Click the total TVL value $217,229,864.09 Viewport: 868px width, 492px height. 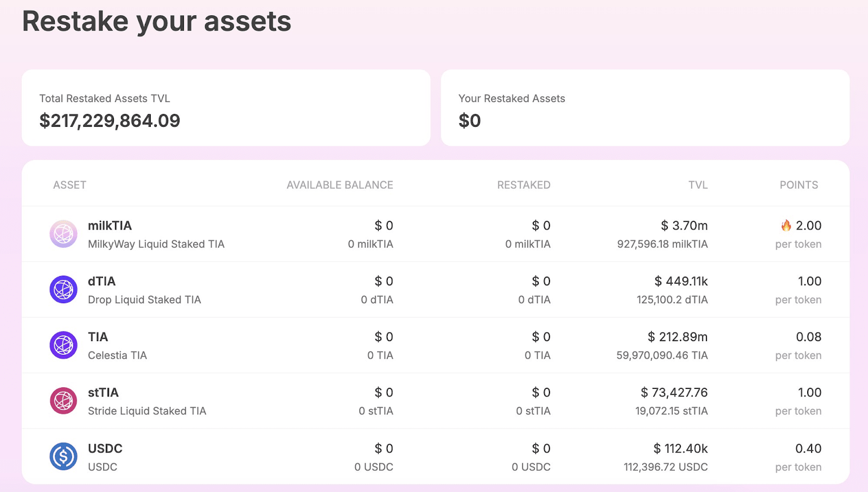110,120
